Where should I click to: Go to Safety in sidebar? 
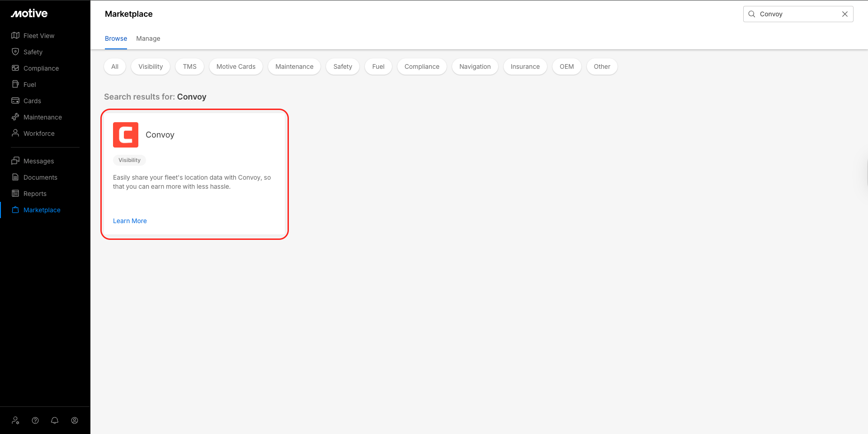33,52
